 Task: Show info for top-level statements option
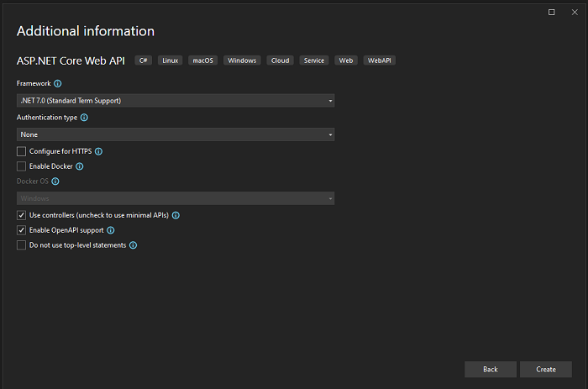pos(133,245)
